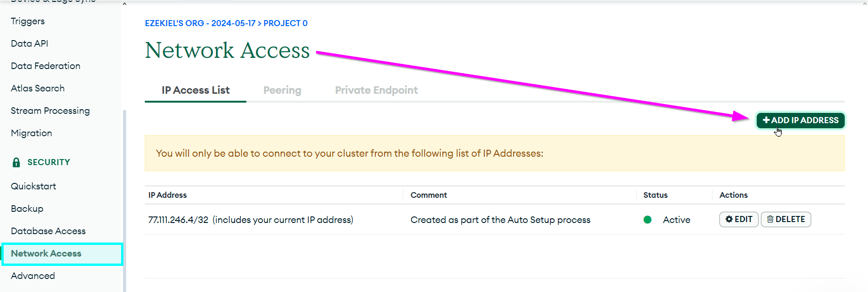Viewport: 868px width, 292px height.
Task: Open the Security Quickstart page
Action: click(34, 186)
